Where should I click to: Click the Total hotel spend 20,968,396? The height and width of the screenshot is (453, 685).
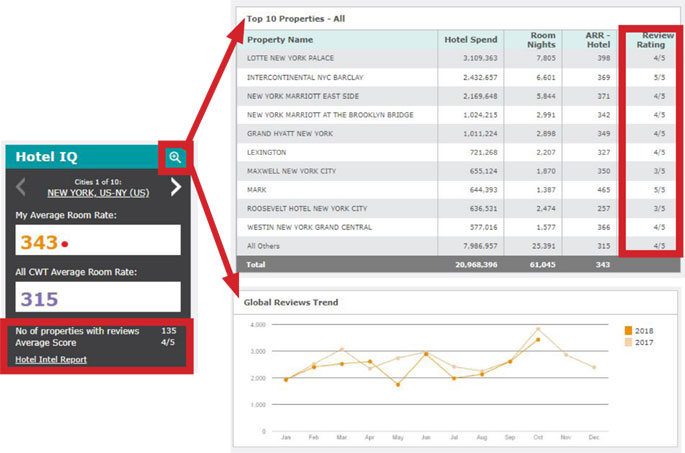[x=476, y=265]
